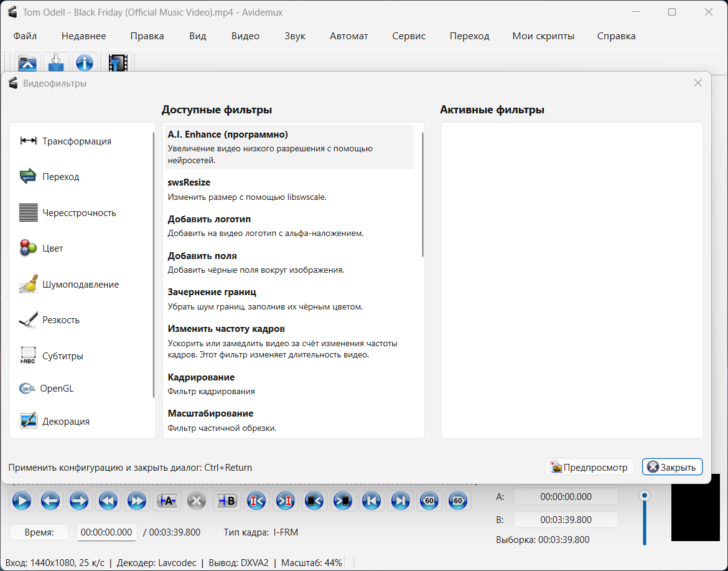Select the Субтитры category
Screen dimensions: 728x571
63,356
